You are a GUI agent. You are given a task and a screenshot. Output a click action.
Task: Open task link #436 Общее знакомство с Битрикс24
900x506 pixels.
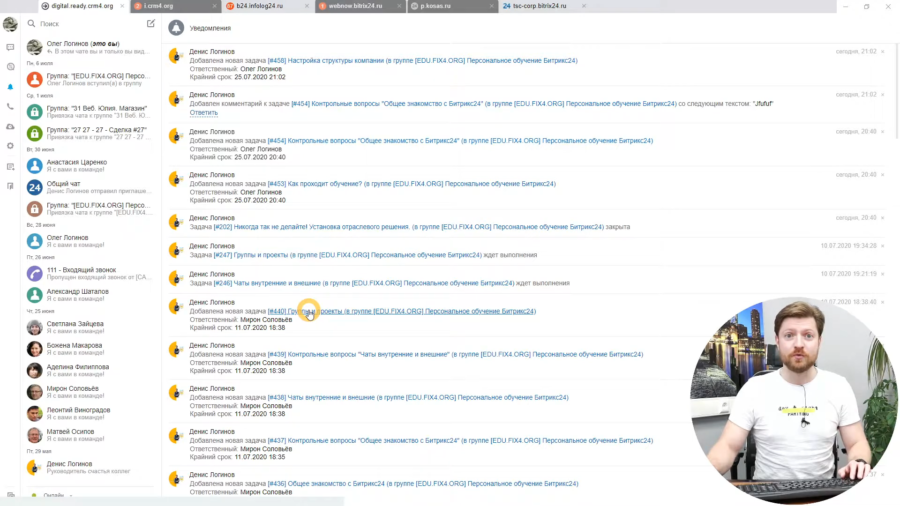[x=423, y=484]
